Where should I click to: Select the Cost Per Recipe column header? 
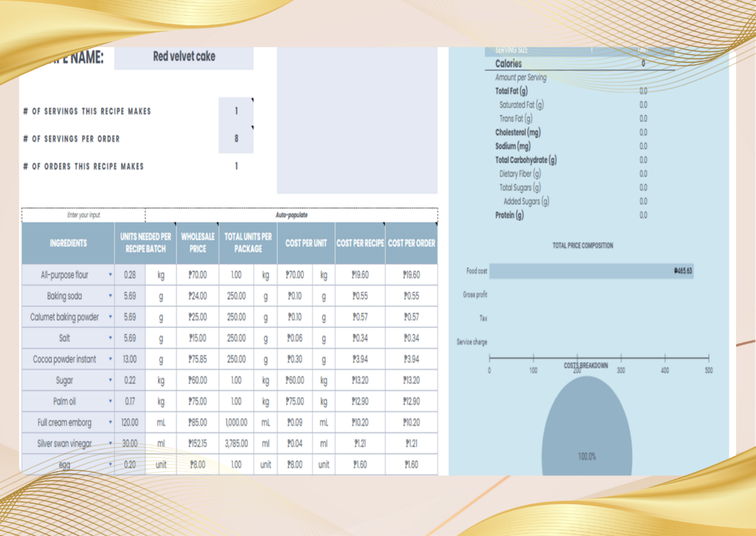click(x=360, y=243)
